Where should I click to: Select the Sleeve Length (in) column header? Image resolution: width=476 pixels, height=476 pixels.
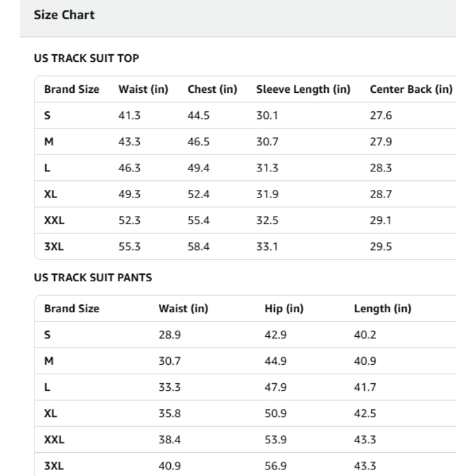click(x=302, y=89)
